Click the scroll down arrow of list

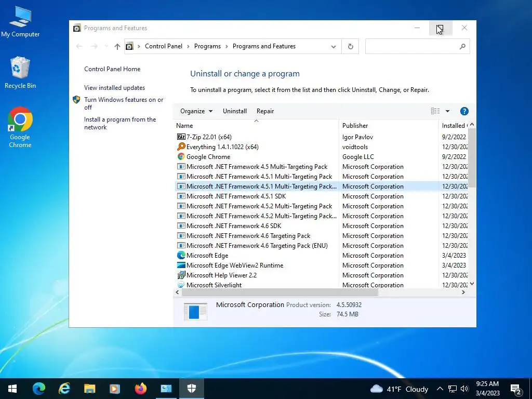click(472, 284)
